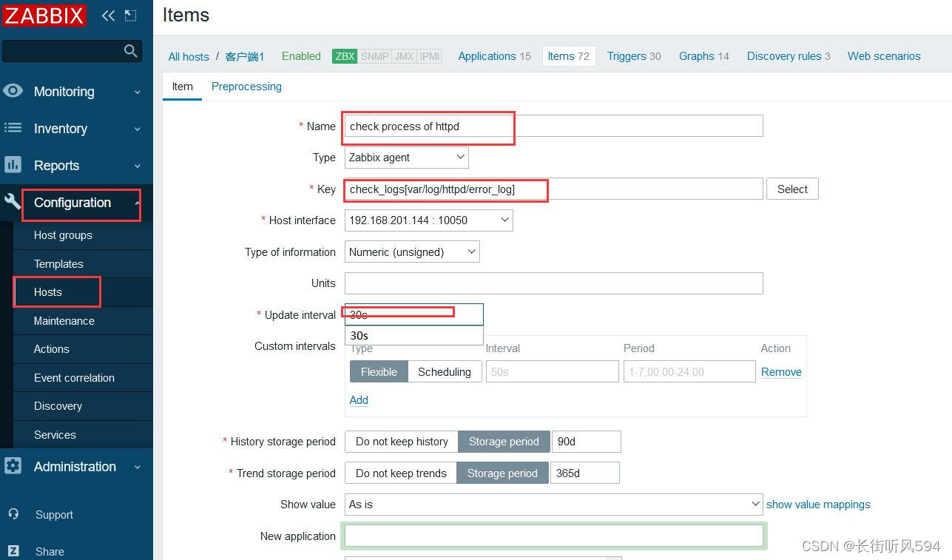Focus the Update interval field
Viewport: 952px width, 560px height.
414,314
